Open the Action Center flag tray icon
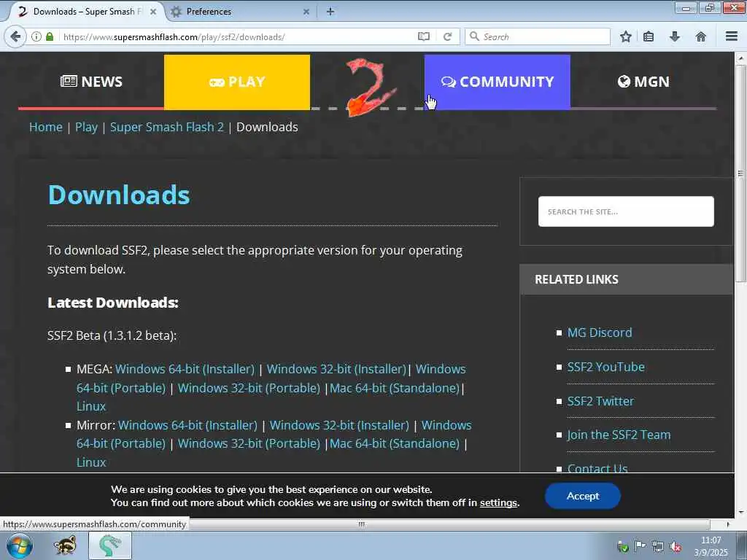The width and height of the screenshot is (747, 560). tap(640, 546)
